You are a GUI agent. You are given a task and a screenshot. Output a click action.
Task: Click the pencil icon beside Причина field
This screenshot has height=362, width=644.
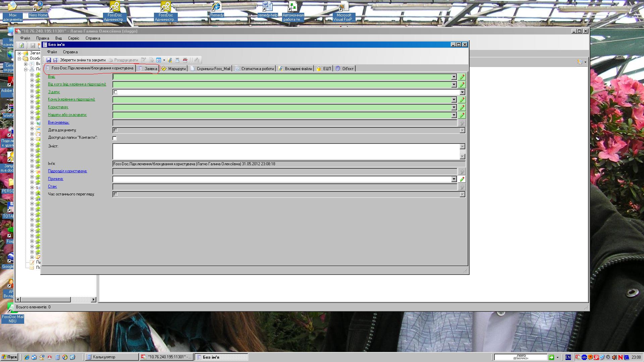pyautogui.click(x=462, y=179)
